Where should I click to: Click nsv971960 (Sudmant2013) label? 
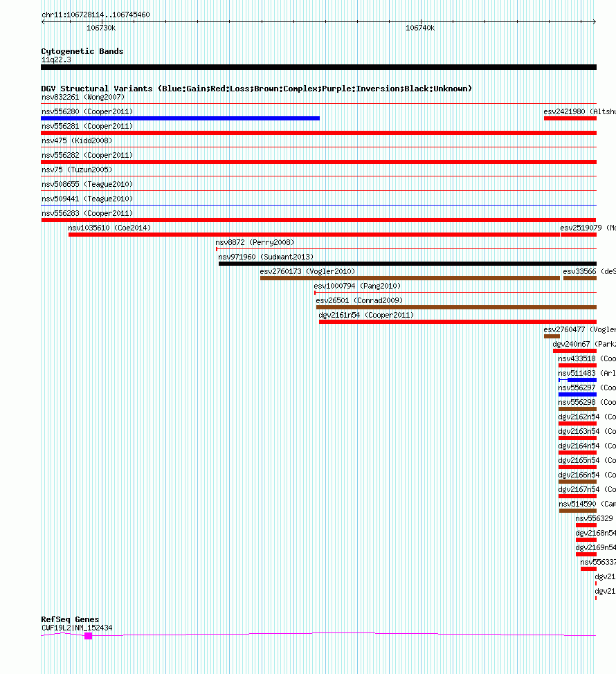click(266, 257)
